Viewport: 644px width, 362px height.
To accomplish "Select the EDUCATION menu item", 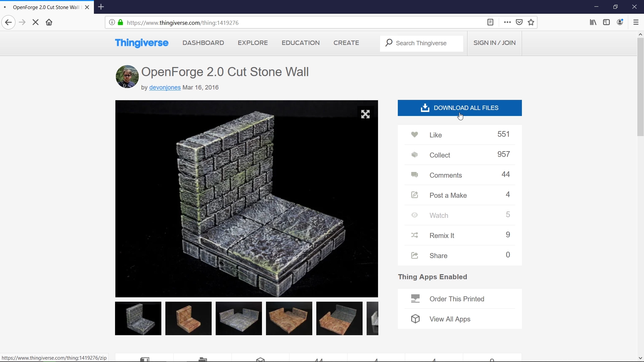I will [x=300, y=43].
